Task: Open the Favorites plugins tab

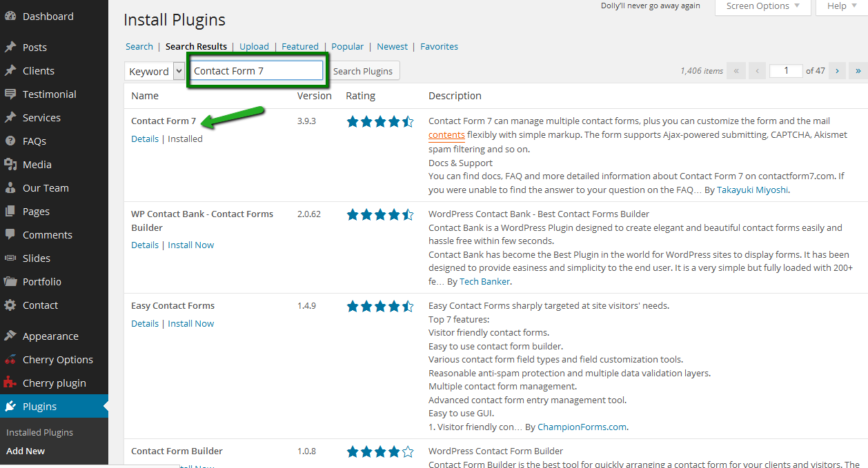Action: click(440, 47)
